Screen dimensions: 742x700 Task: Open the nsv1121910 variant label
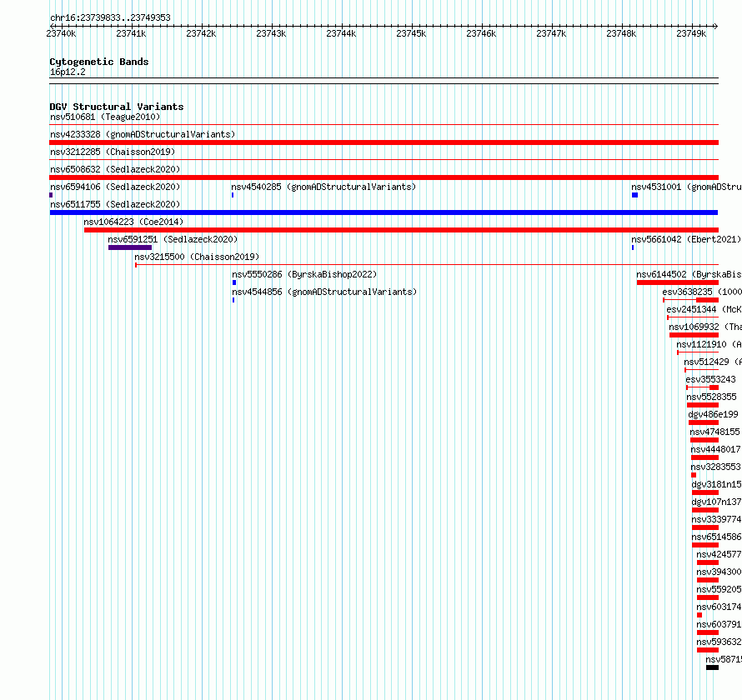(x=709, y=344)
